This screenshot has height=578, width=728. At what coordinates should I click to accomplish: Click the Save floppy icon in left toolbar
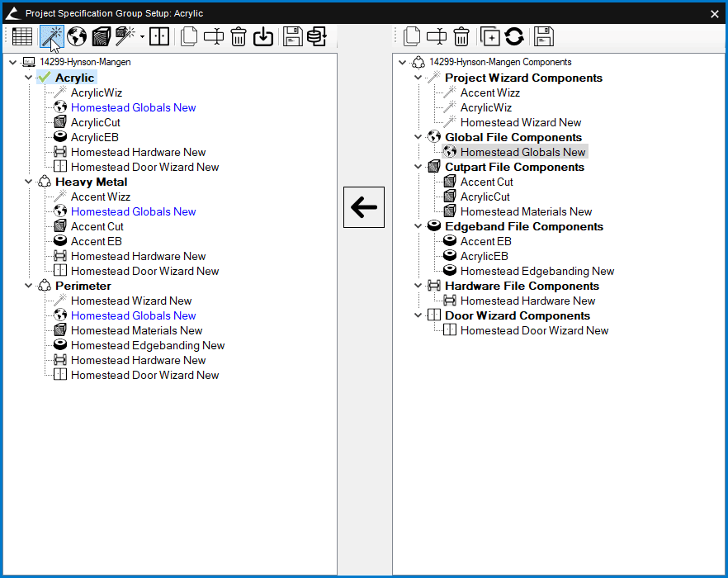(x=293, y=36)
